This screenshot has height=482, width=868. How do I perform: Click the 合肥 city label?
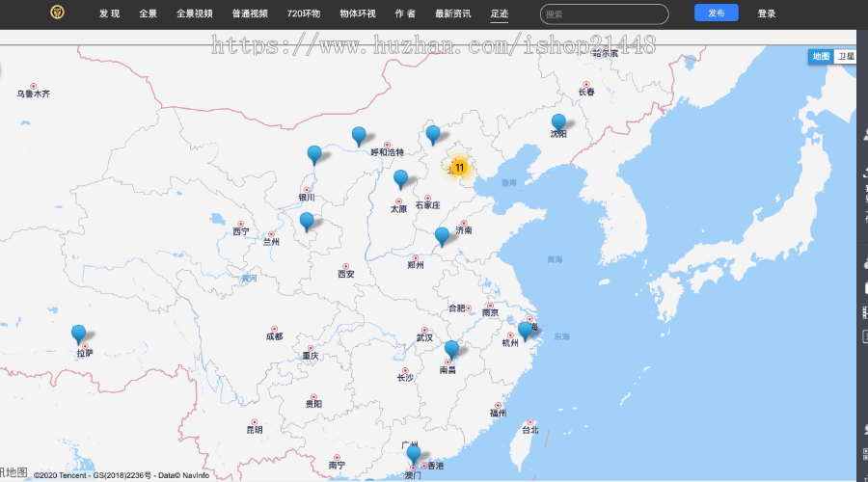point(457,308)
